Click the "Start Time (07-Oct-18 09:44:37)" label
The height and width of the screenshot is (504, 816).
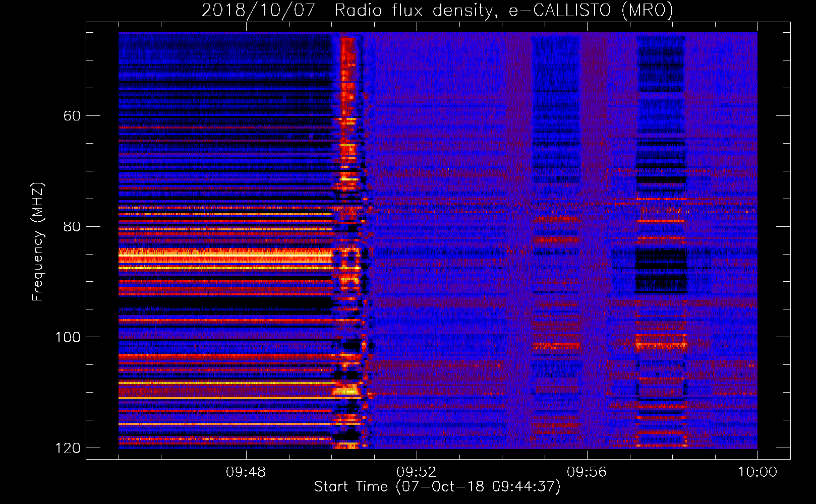pyautogui.click(x=437, y=487)
